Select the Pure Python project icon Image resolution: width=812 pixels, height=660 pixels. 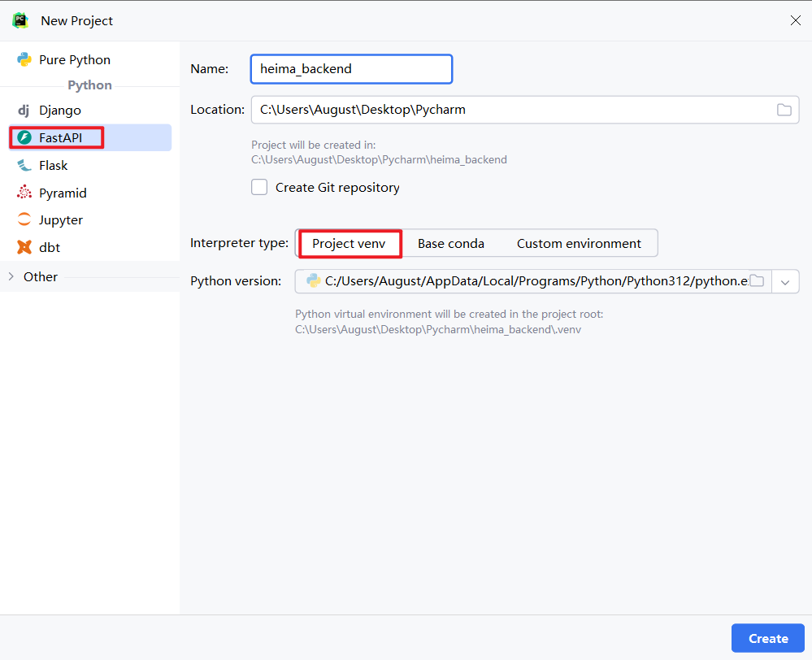(x=24, y=60)
